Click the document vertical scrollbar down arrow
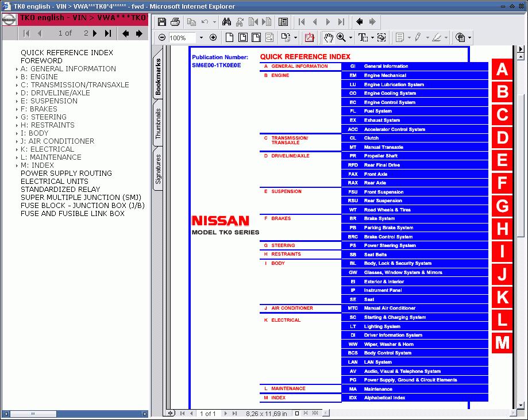The image size is (528, 420). [x=521, y=406]
